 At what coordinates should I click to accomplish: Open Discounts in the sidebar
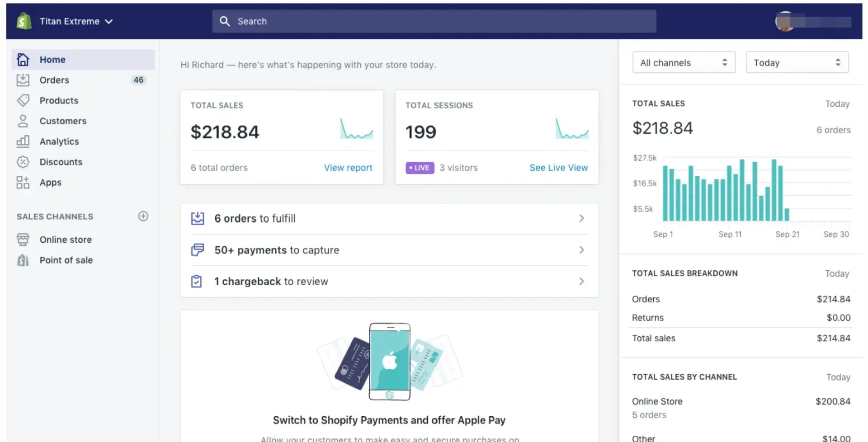coord(61,162)
